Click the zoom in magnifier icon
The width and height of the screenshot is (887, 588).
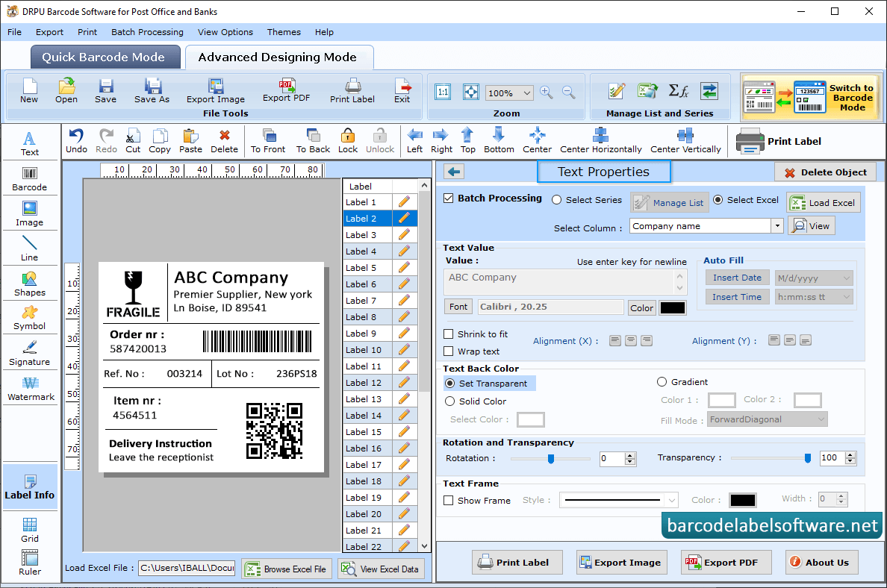(546, 93)
